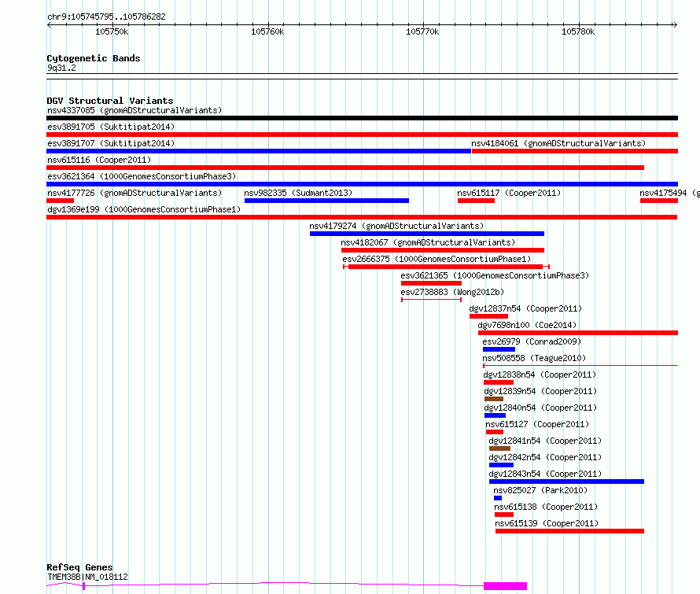Select the DGV Structural Variants track title
The height and width of the screenshot is (594, 700).
pos(110,101)
